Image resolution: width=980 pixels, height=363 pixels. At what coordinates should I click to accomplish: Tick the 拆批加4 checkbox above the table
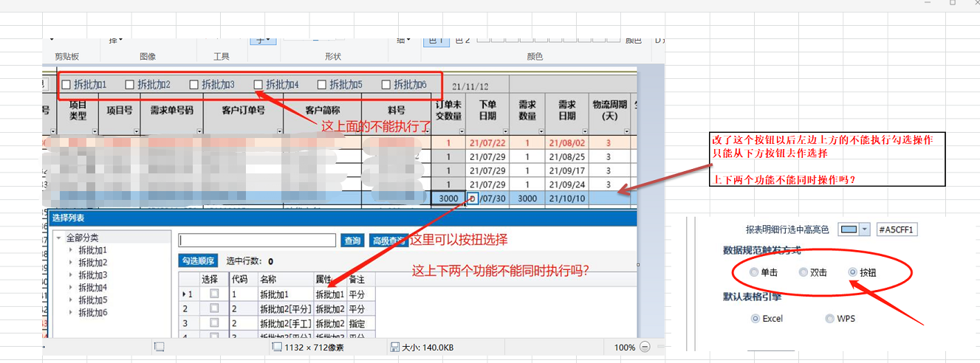point(258,85)
